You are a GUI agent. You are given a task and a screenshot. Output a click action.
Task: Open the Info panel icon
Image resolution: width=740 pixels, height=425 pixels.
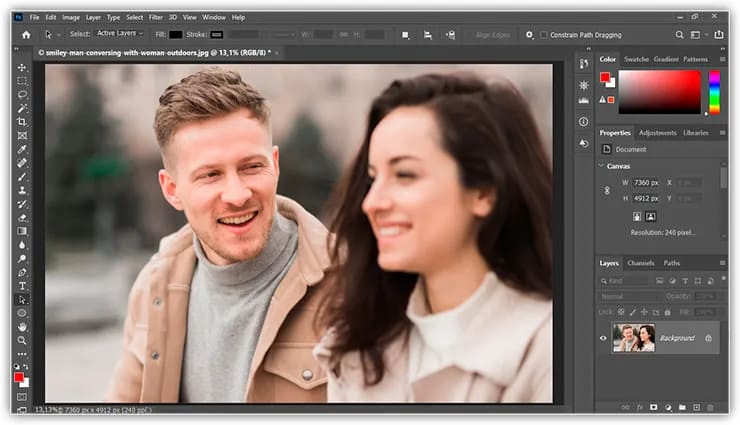click(584, 122)
